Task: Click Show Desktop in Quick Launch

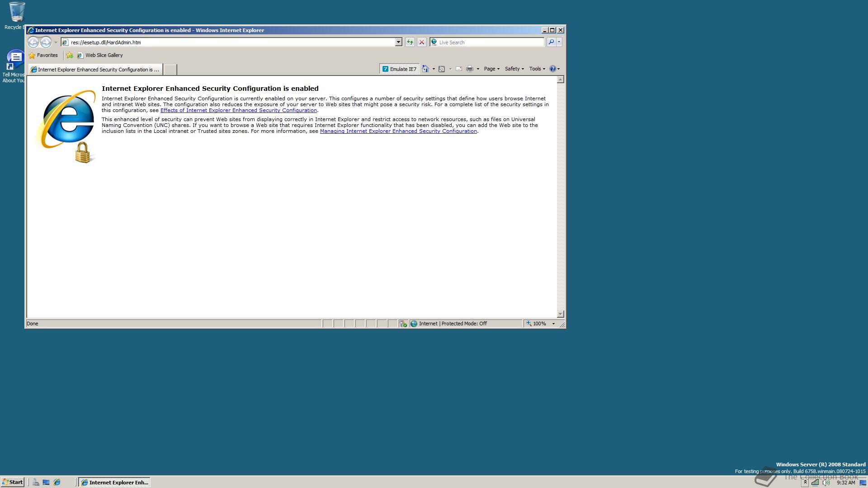Action: [x=46, y=482]
